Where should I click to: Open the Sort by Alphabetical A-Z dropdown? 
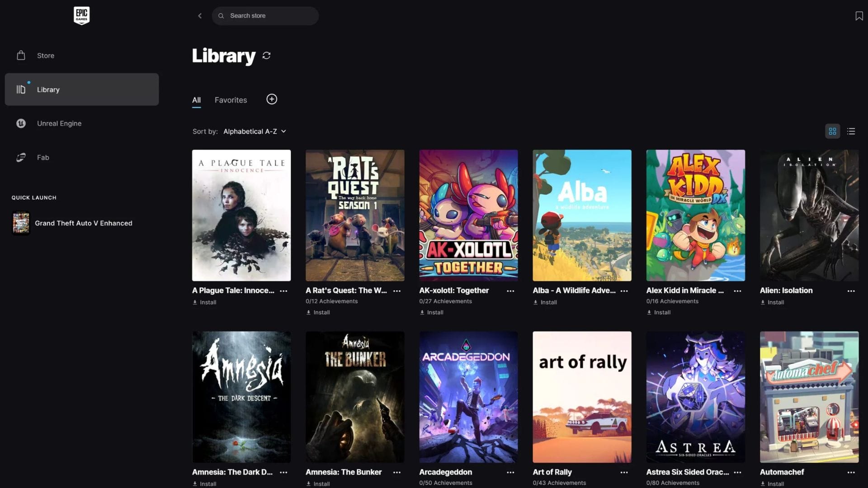pyautogui.click(x=255, y=131)
